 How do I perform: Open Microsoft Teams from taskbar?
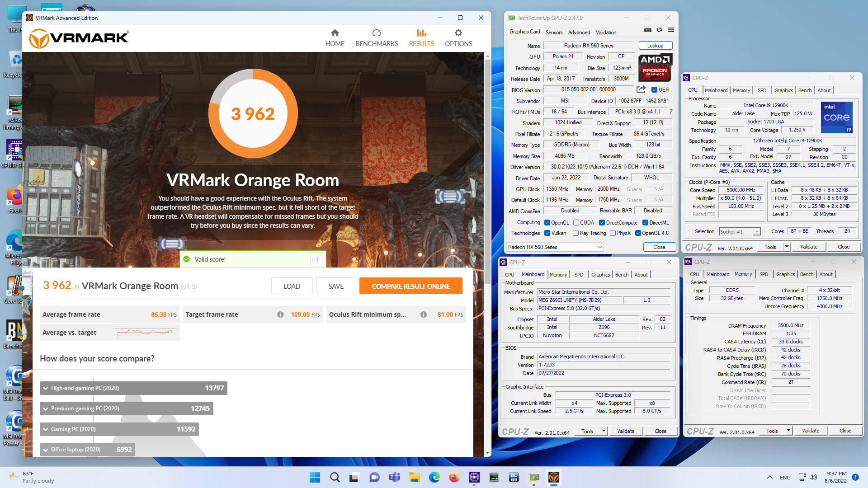[395, 477]
